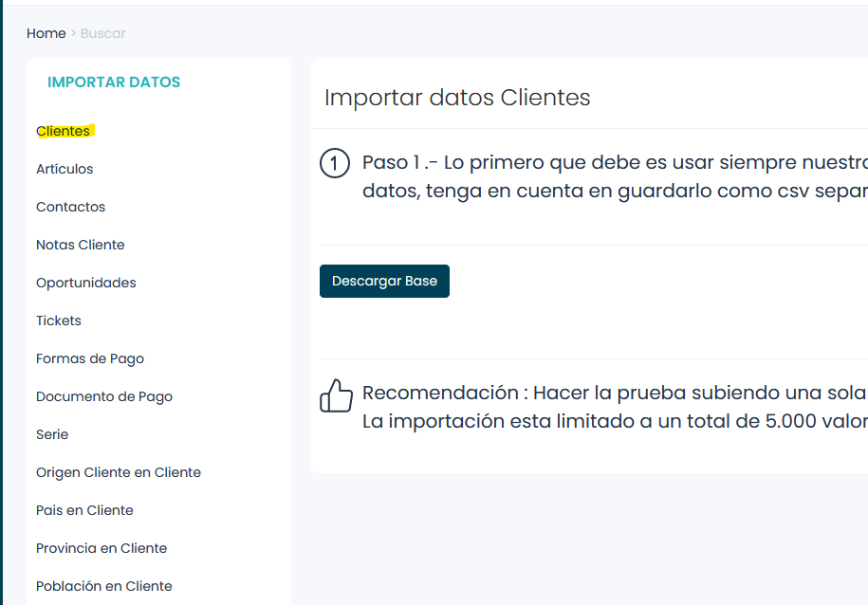Choose Formas de Pago entry
Image resolution: width=868 pixels, height=605 pixels.
pyautogui.click(x=90, y=358)
